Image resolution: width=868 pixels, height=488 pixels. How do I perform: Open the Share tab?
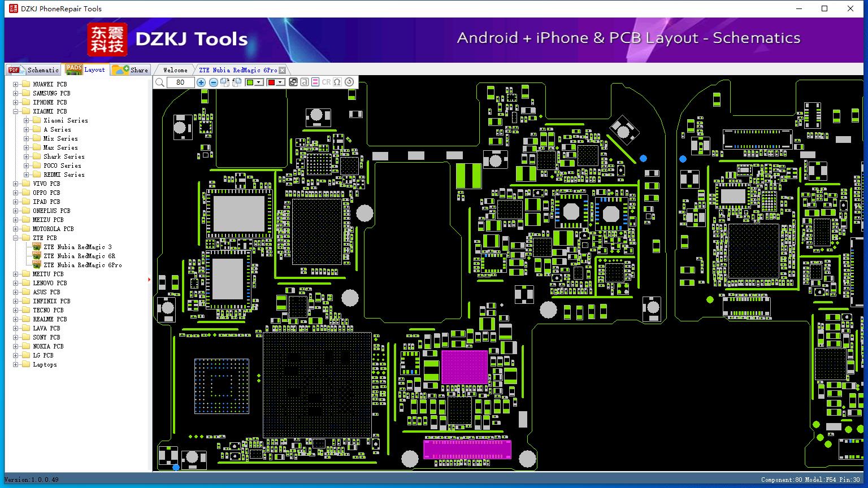[x=130, y=70]
